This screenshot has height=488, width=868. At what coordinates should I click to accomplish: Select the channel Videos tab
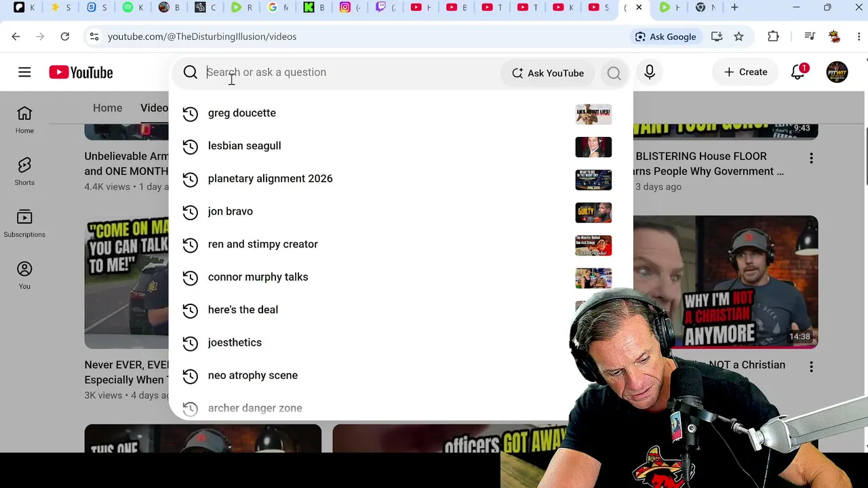(x=155, y=108)
